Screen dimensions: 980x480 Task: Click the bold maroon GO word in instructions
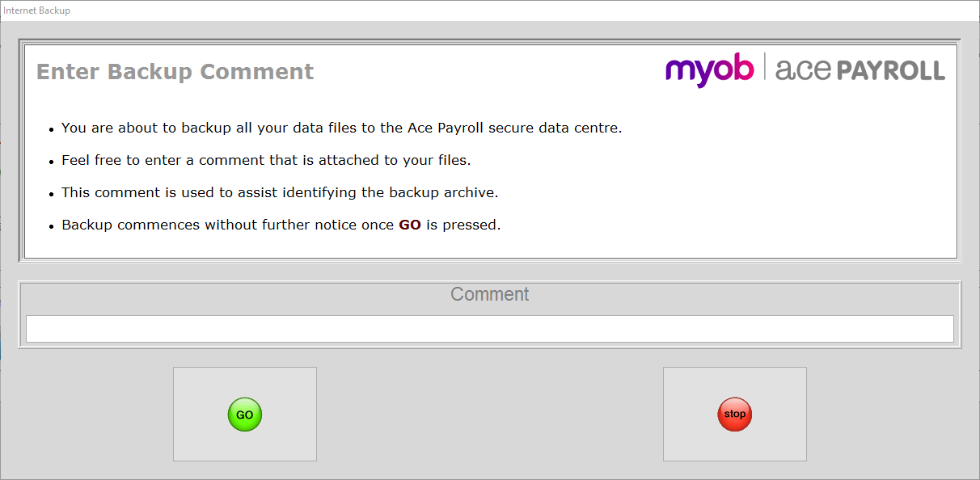pyautogui.click(x=410, y=225)
